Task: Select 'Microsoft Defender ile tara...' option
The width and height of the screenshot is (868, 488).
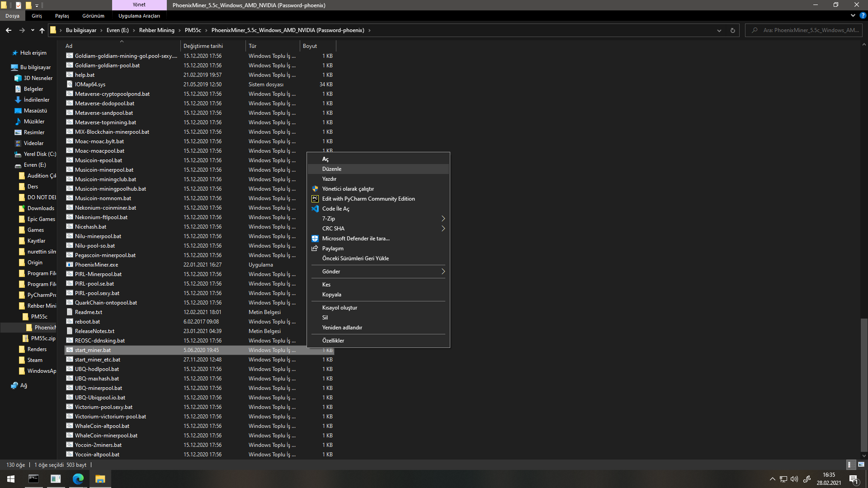Action: (355, 239)
